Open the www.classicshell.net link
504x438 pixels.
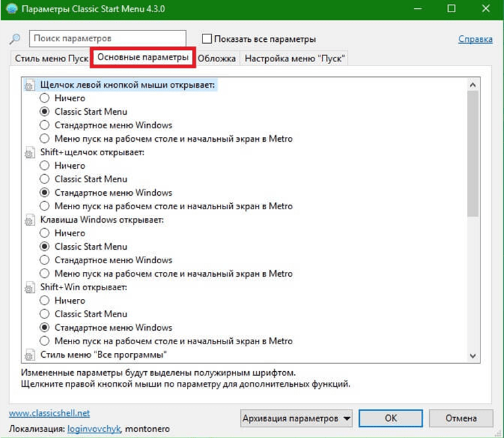[x=49, y=413]
